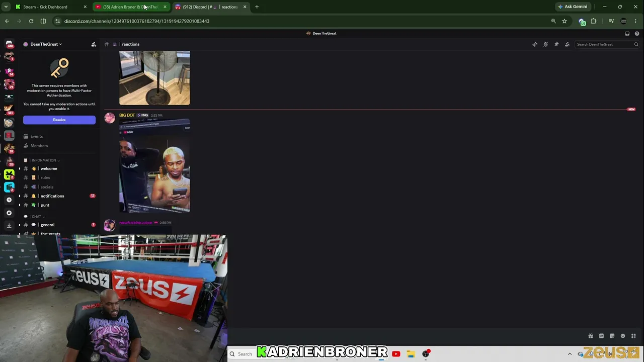Go back in browser history

7,21
